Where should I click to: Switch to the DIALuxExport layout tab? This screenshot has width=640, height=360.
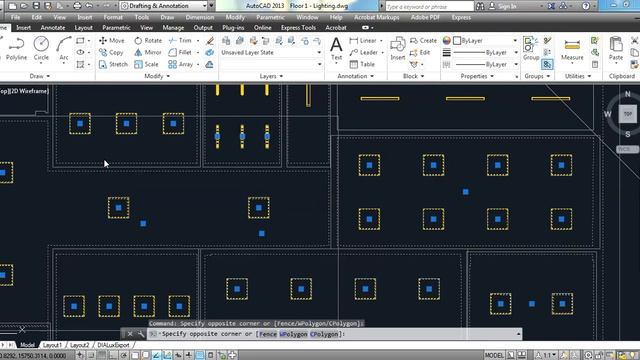coord(113,345)
